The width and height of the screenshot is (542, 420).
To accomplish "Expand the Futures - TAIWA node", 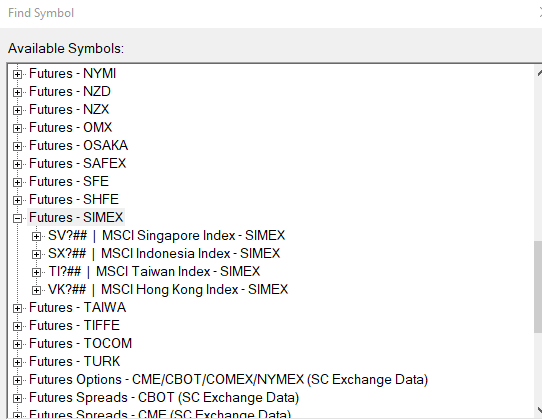I will click(17, 308).
